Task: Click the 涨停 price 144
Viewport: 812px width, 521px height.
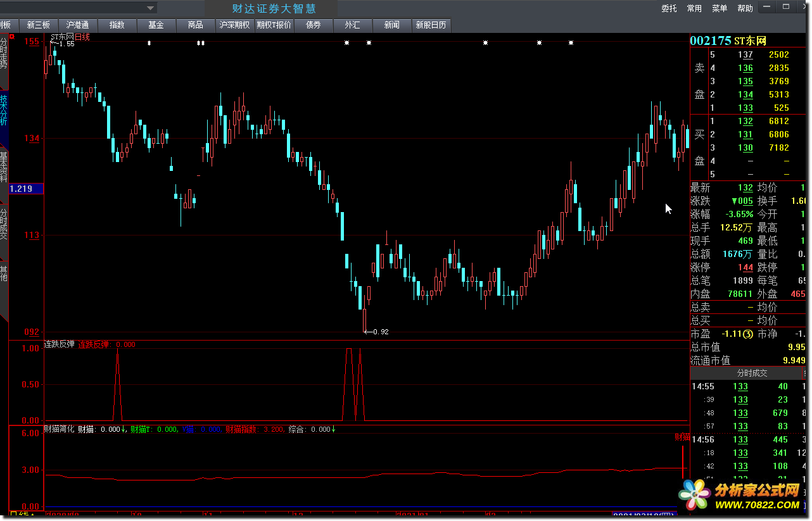Action: (x=745, y=268)
